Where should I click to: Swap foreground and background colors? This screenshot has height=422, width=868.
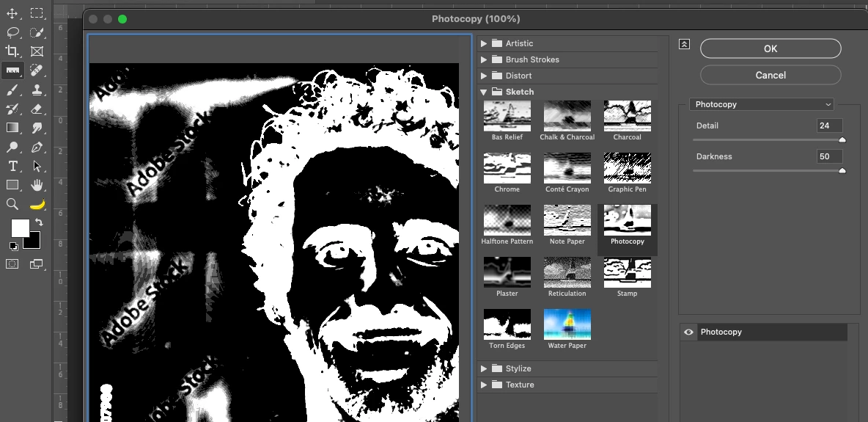(x=39, y=222)
